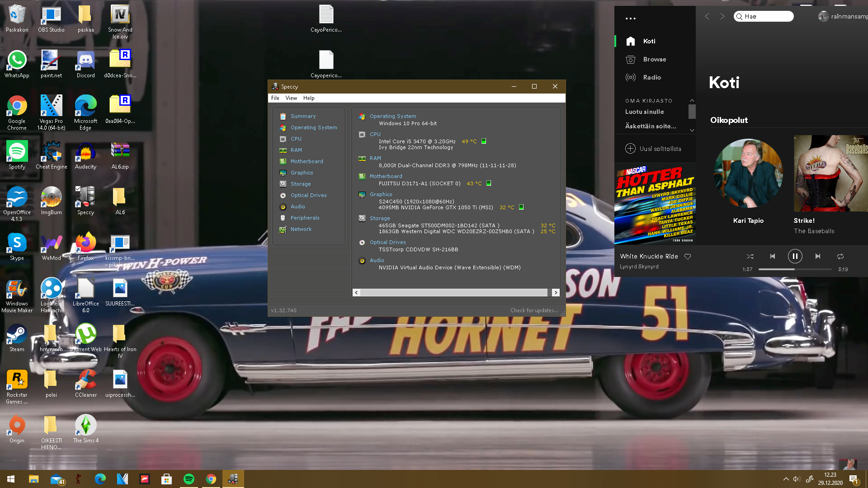Image resolution: width=868 pixels, height=488 pixels.
Task: Go back in Spotify navigation
Action: click(707, 16)
